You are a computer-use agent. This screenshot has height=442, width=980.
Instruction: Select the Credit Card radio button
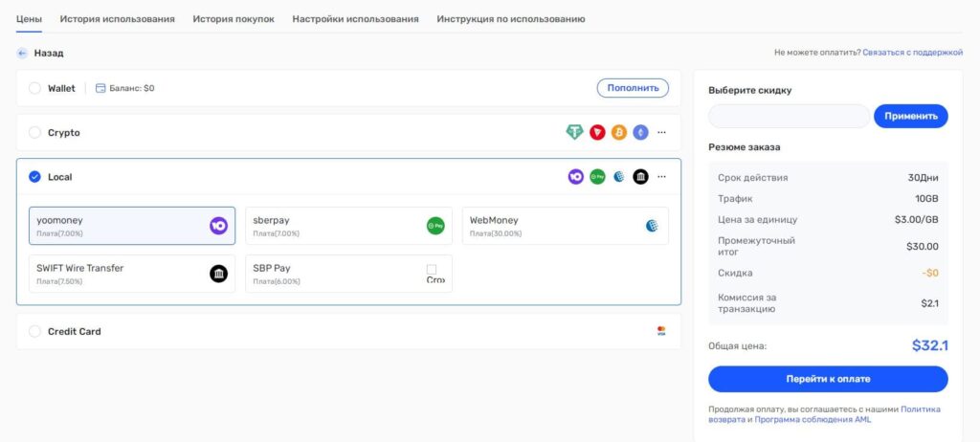coord(35,331)
